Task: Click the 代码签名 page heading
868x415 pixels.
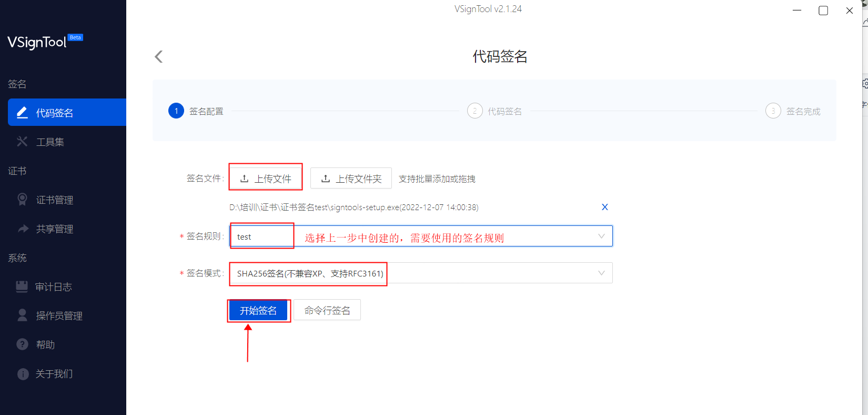Action: 500,56
